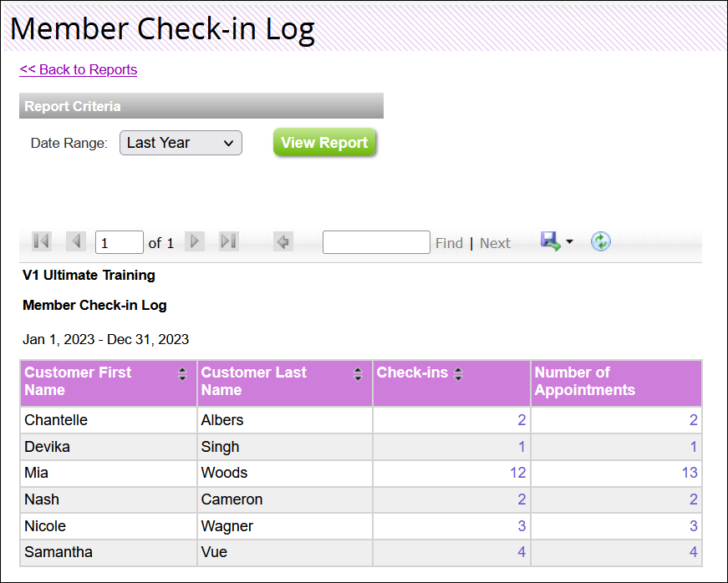Select the Samantha first name cell
This screenshot has height=583, width=728.
[x=109, y=552]
